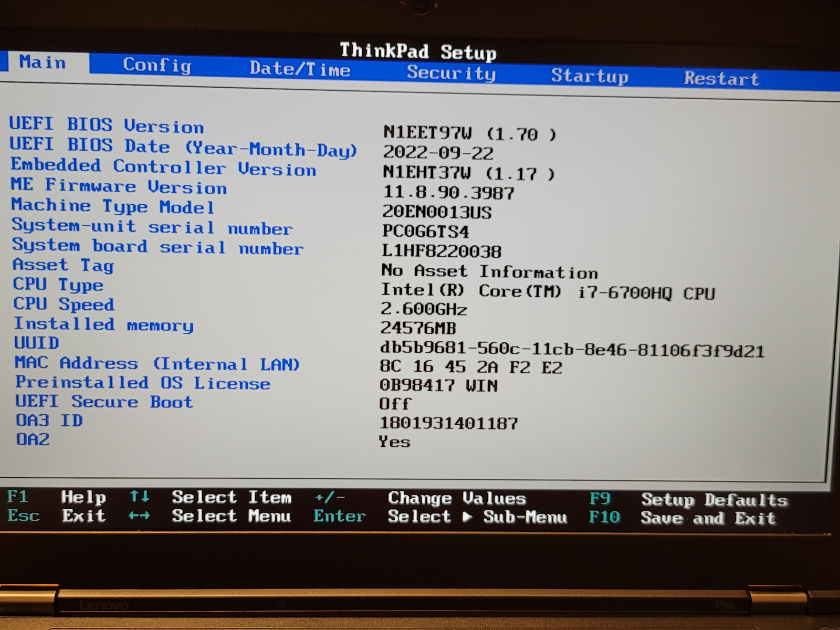Image resolution: width=840 pixels, height=630 pixels.
Task: Select serial number PC0G6TS4
Action: coord(425,232)
